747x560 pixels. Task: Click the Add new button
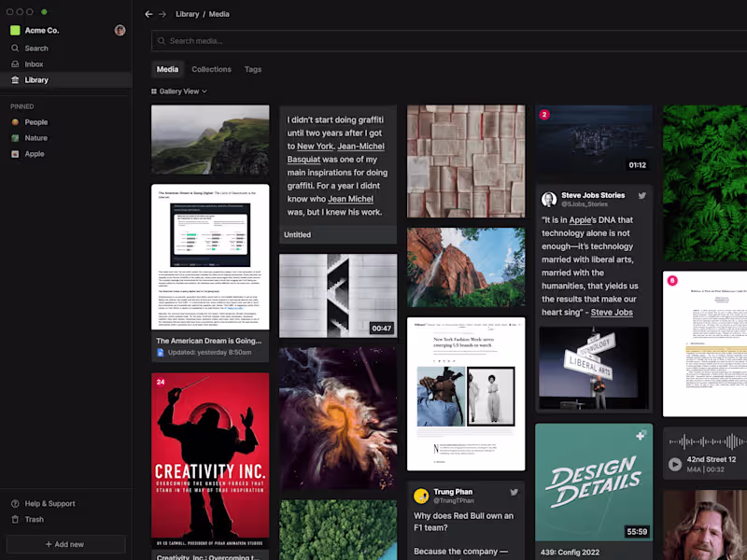point(65,544)
